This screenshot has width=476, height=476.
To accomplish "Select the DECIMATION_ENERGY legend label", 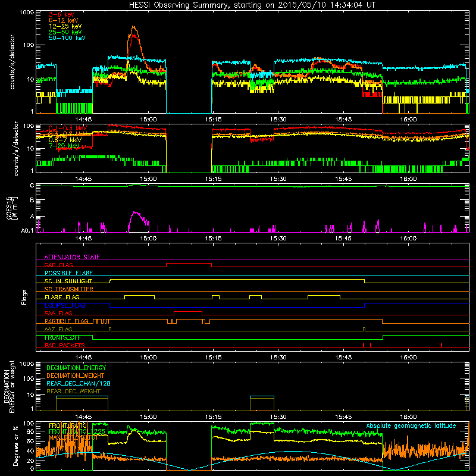I will (x=76, y=368).
